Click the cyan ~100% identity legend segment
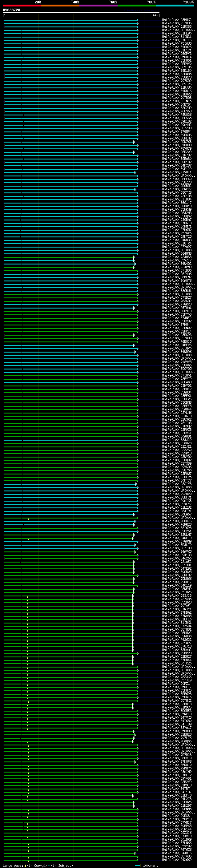 175,6
